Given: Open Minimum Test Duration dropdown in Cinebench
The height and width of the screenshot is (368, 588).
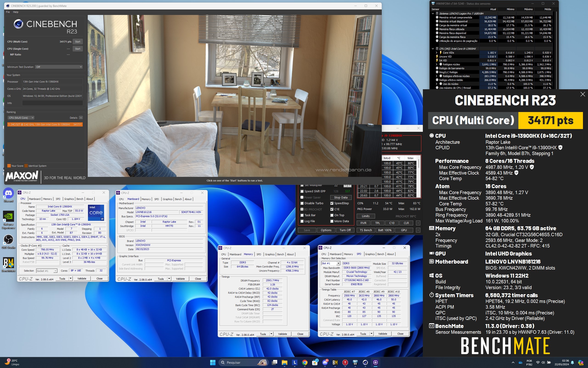Looking at the screenshot, I should point(59,67).
